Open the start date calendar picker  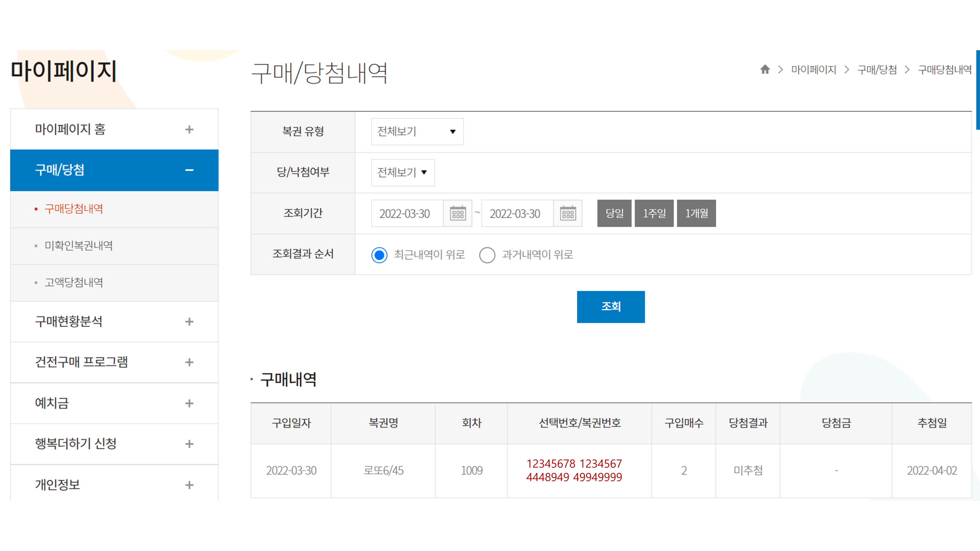point(458,213)
